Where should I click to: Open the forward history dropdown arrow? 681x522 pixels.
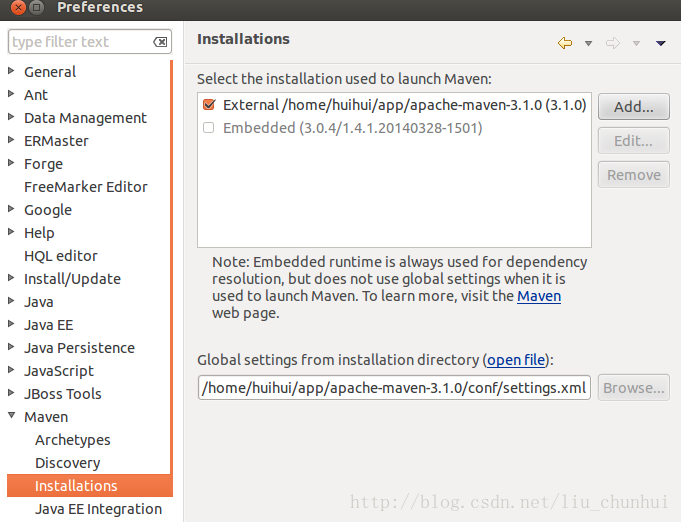pos(636,43)
